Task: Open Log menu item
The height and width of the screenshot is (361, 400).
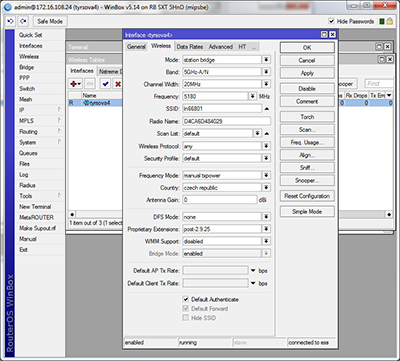Action: click(x=24, y=174)
